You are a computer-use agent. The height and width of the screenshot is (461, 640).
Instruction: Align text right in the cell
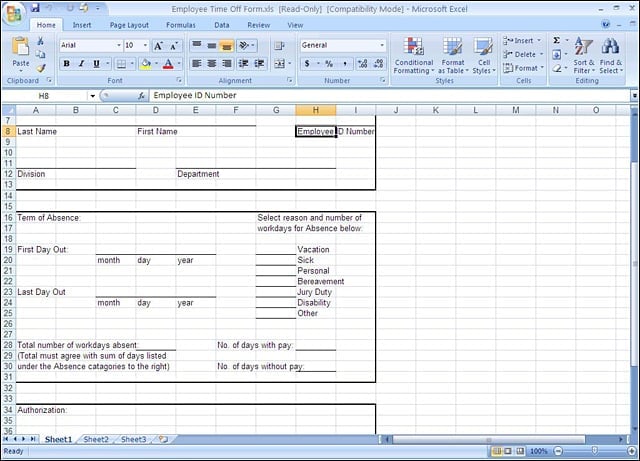click(227, 63)
